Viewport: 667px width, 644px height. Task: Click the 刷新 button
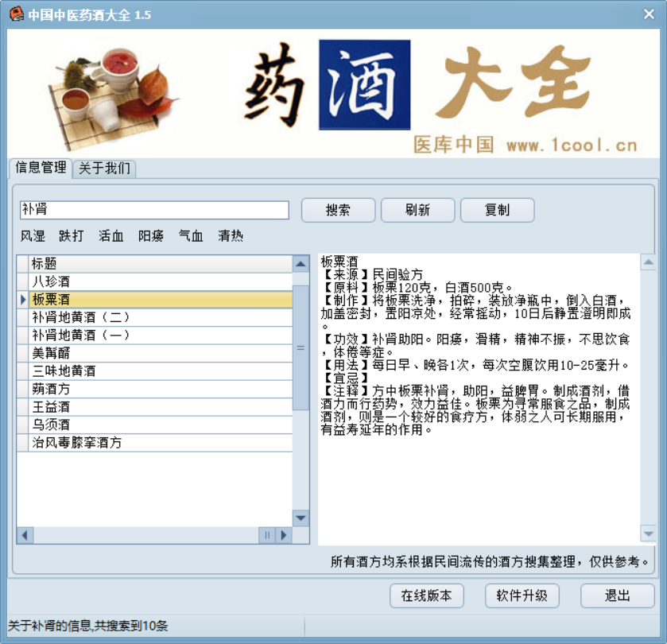tap(417, 211)
